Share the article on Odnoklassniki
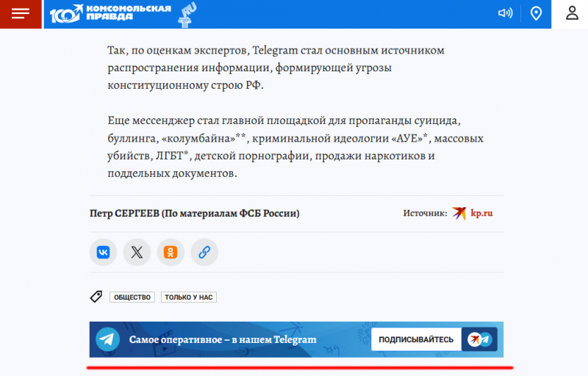Screen dimensions: 588x376 click(x=171, y=252)
